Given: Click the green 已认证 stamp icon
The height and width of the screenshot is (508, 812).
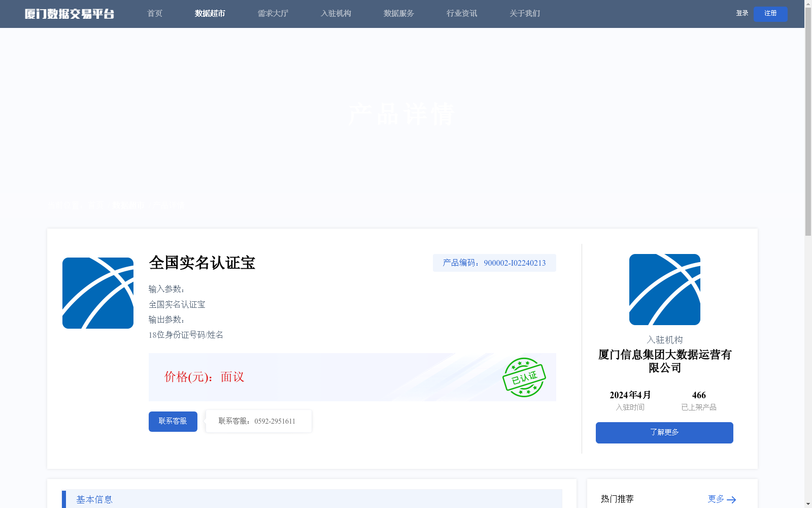Looking at the screenshot, I should pos(524,377).
